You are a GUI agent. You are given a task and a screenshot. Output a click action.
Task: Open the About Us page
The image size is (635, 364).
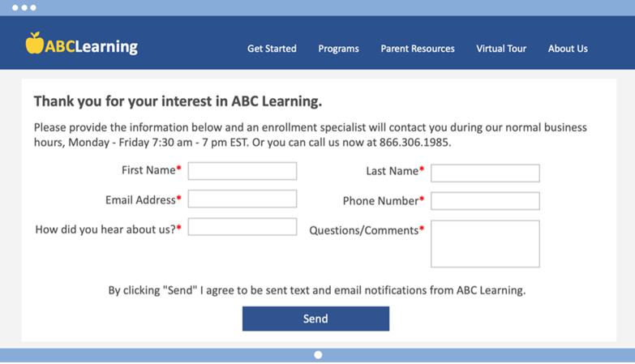[568, 49]
